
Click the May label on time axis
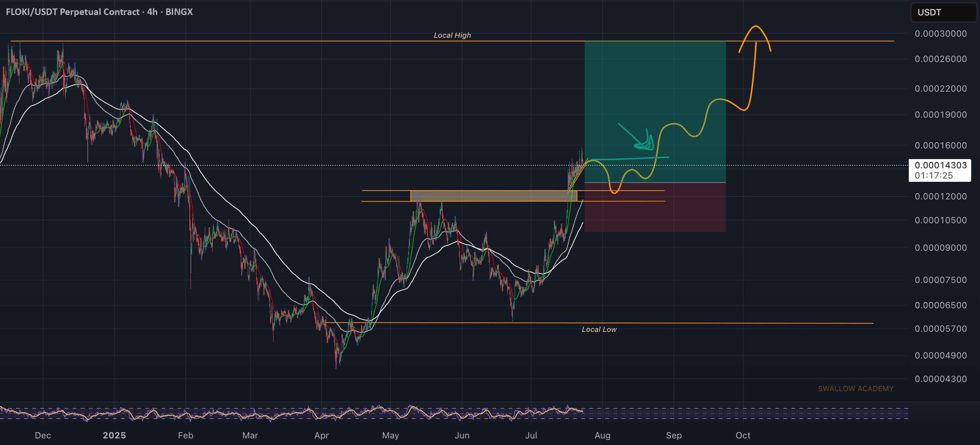pyautogui.click(x=390, y=435)
